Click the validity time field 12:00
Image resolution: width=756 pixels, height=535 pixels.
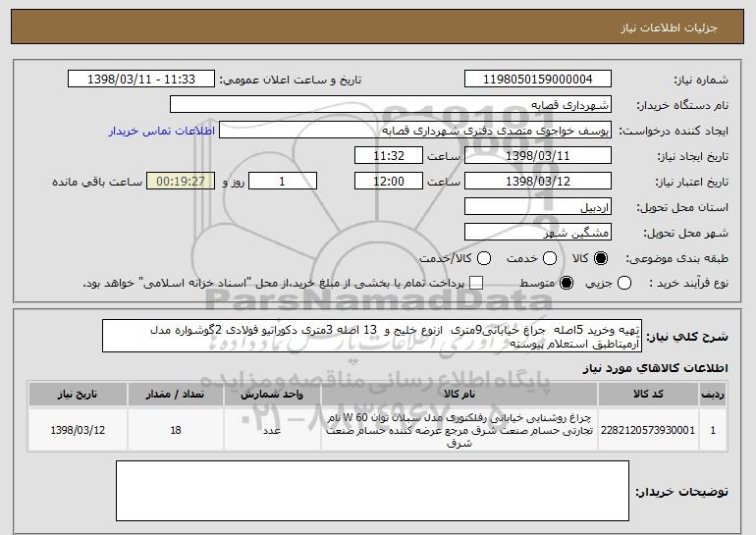pyautogui.click(x=389, y=182)
